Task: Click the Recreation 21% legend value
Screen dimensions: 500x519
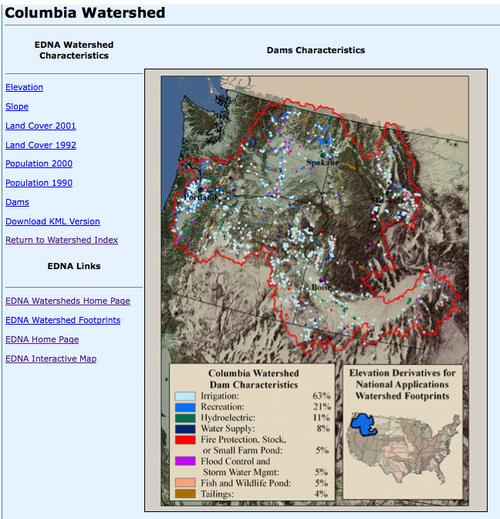Action: tap(322, 407)
